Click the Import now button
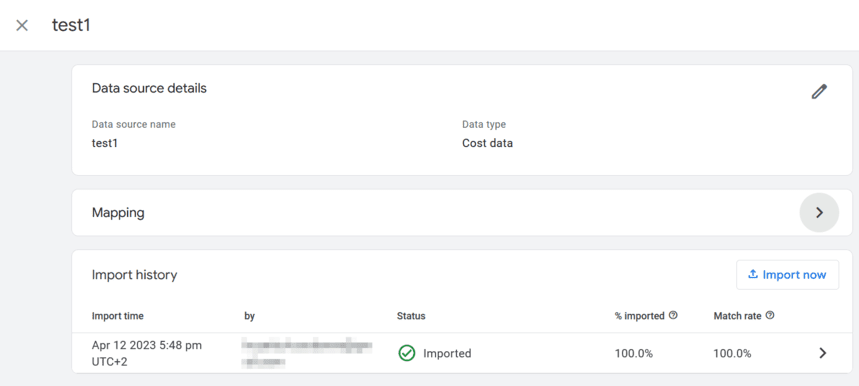 pos(787,274)
